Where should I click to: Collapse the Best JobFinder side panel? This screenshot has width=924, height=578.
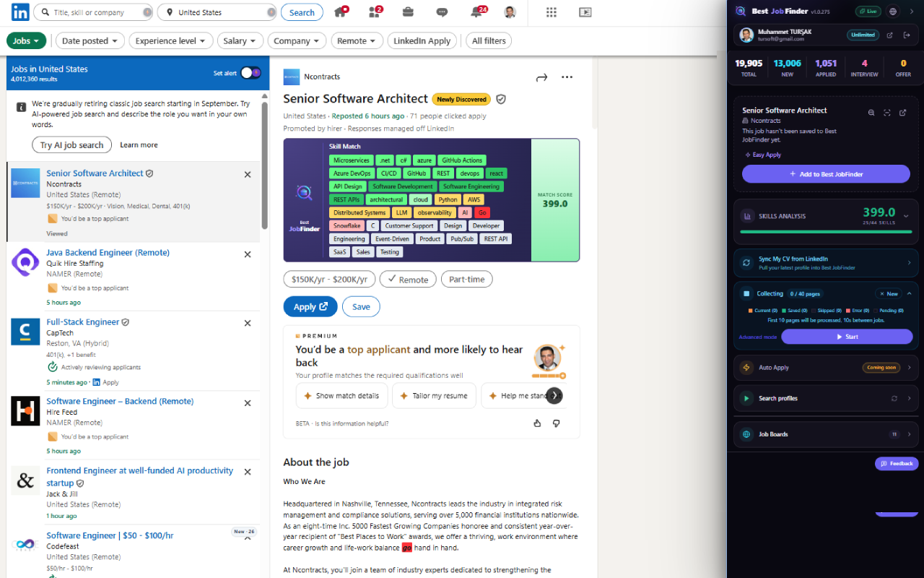912,12
